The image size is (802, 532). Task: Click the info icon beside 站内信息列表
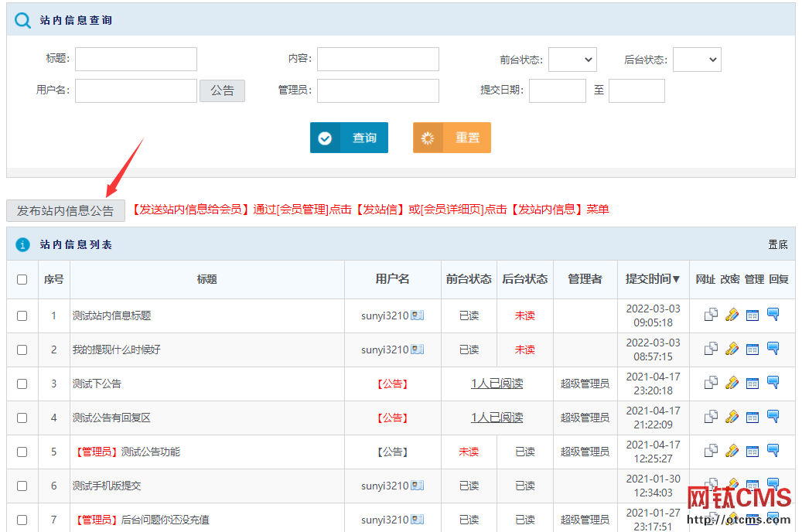pos(20,244)
